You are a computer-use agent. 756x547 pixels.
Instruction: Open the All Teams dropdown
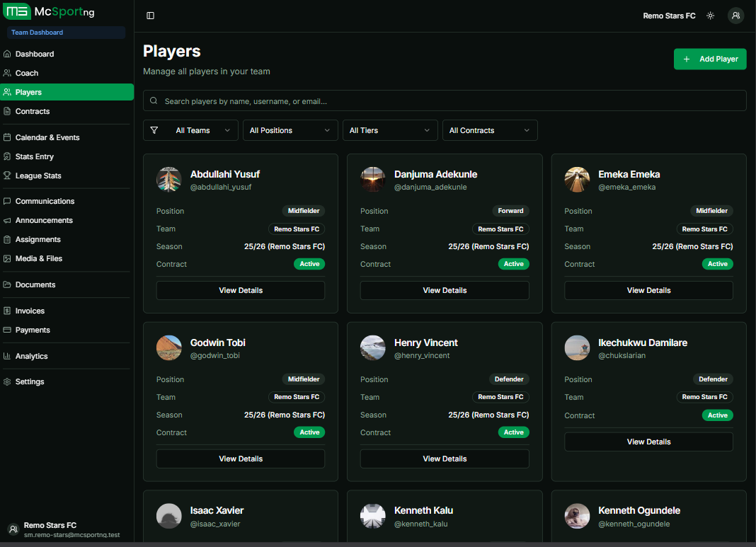tap(191, 130)
